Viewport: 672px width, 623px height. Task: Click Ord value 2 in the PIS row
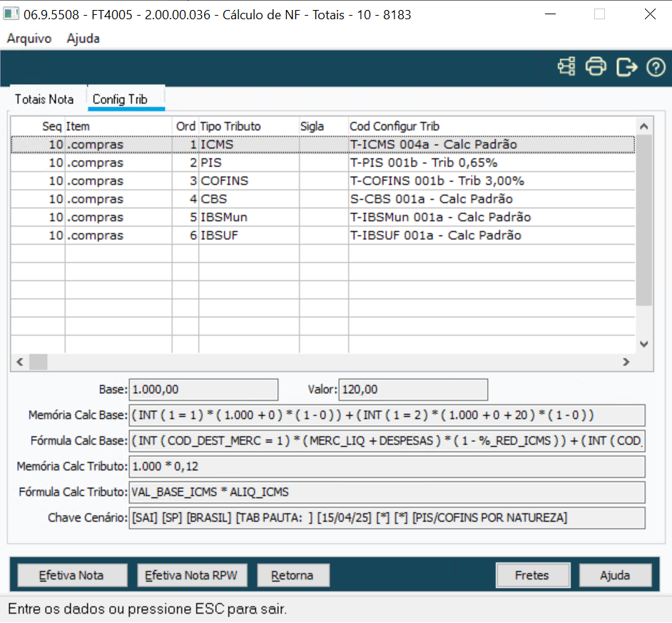point(185,163)
